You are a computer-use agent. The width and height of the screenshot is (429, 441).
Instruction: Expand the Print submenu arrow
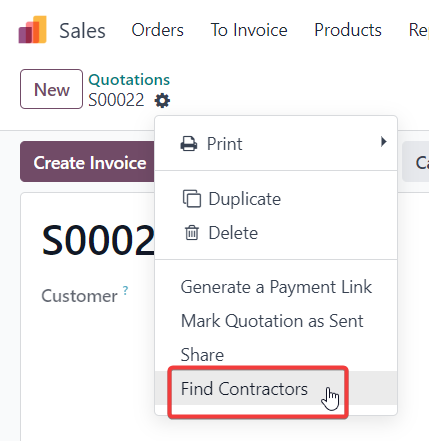tap(384, 142)
